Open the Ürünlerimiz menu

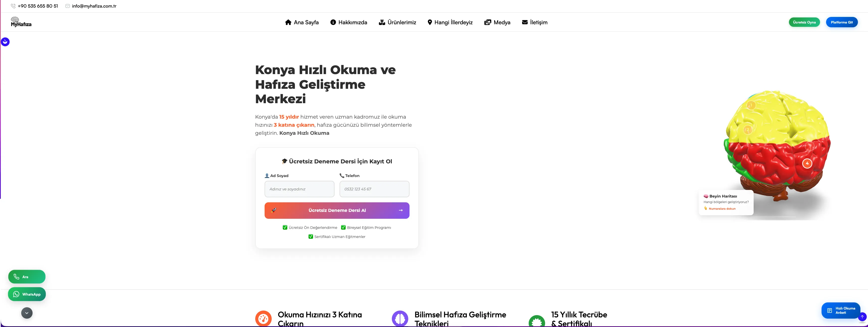(397, 22)
